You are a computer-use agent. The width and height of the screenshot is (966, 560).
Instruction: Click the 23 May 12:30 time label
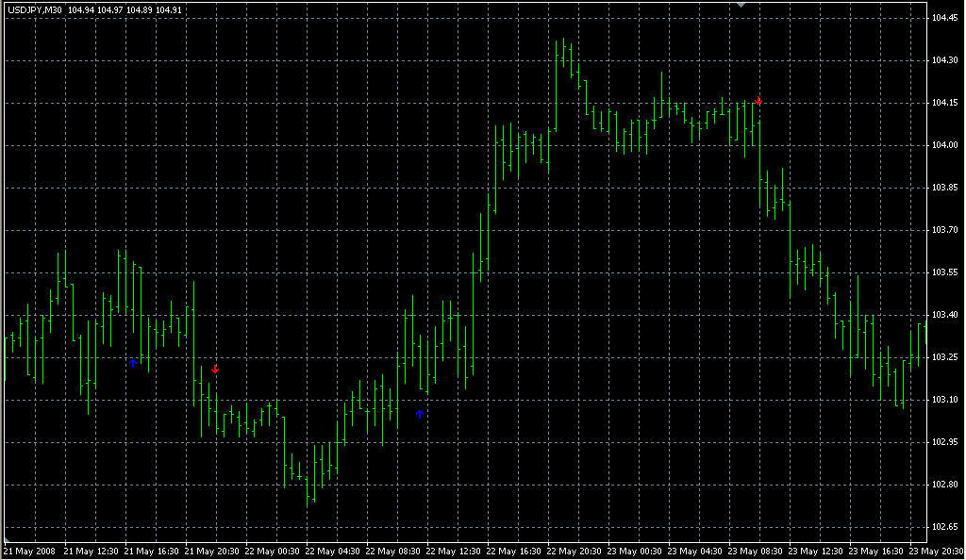click(816, 552)
